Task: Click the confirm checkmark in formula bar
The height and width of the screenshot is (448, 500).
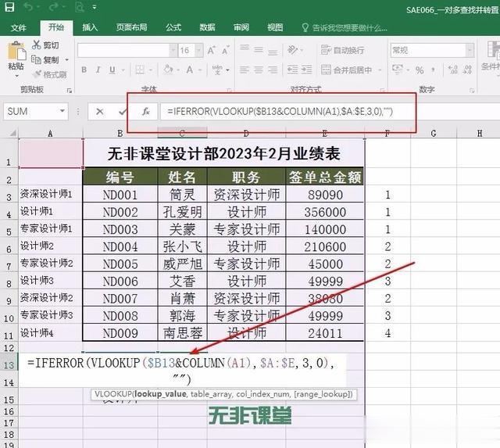Action: 122,111
